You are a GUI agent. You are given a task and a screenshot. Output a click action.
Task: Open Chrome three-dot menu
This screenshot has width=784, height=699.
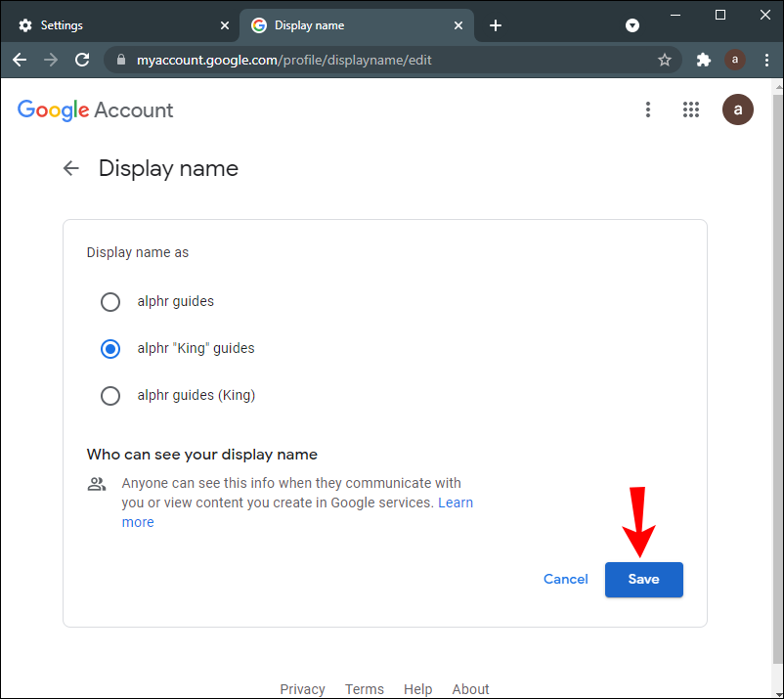coord(766,60)
